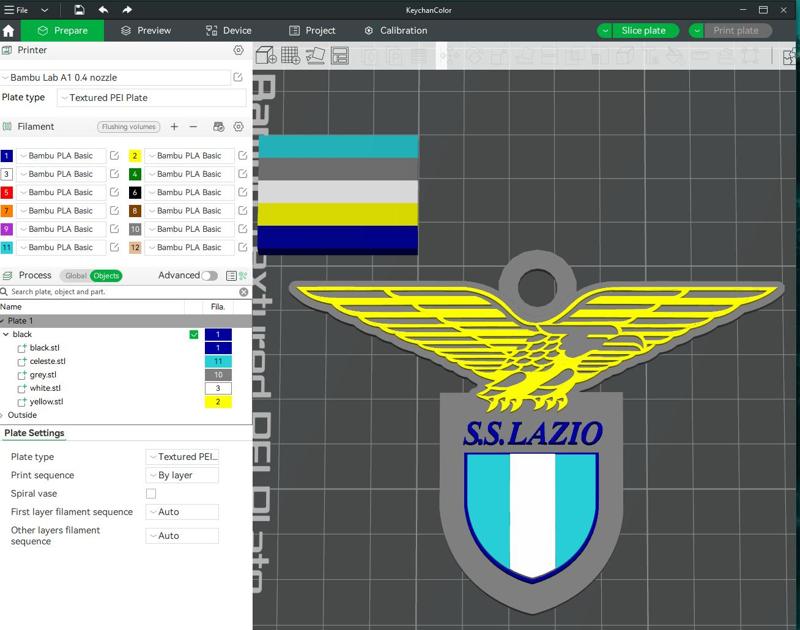Image resolution: width=800 pixels, height=630 pixels.
Task: Edit filament 3 preset icon
Action: click(x=114, y=174)
